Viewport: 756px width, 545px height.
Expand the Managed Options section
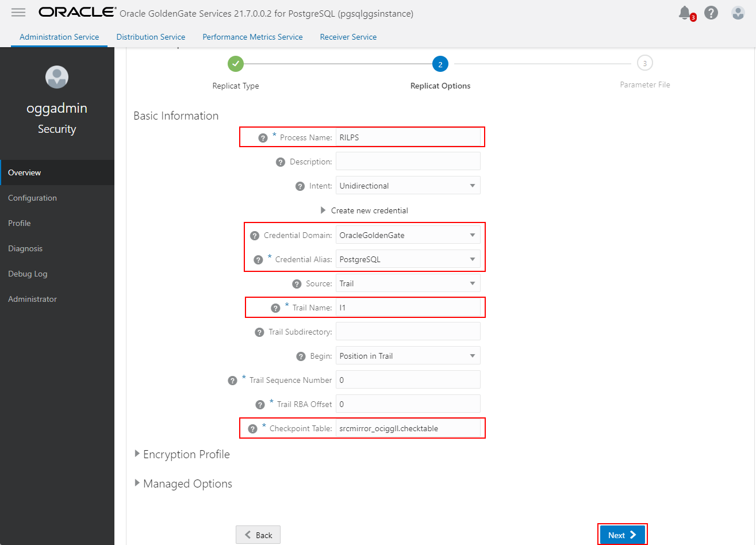pyautogui.click(x=137, y=483)
